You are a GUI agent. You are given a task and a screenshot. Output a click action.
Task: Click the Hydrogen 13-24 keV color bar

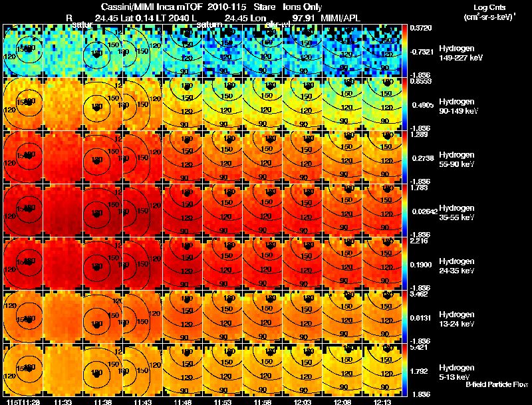pyautogui.click(x=404, y=317)
